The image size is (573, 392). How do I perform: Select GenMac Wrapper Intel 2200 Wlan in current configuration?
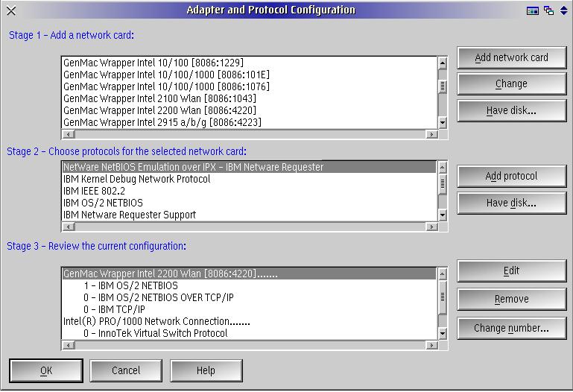click(249, 274)
